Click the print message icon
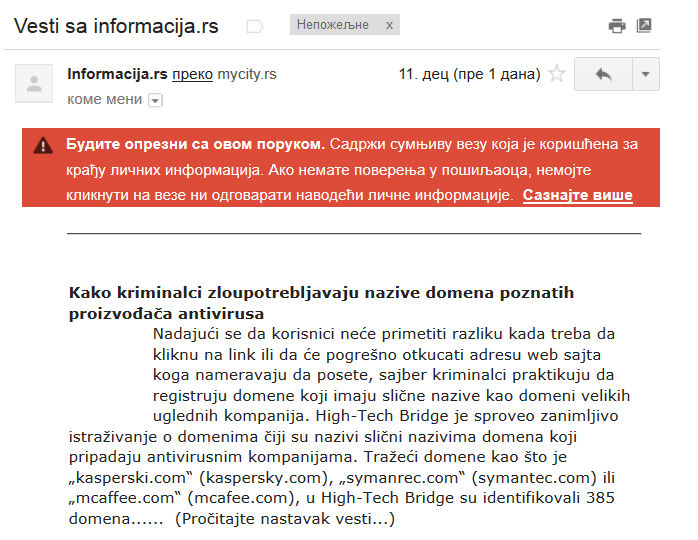The image size is (698, 540). click(x=617, y=25)
